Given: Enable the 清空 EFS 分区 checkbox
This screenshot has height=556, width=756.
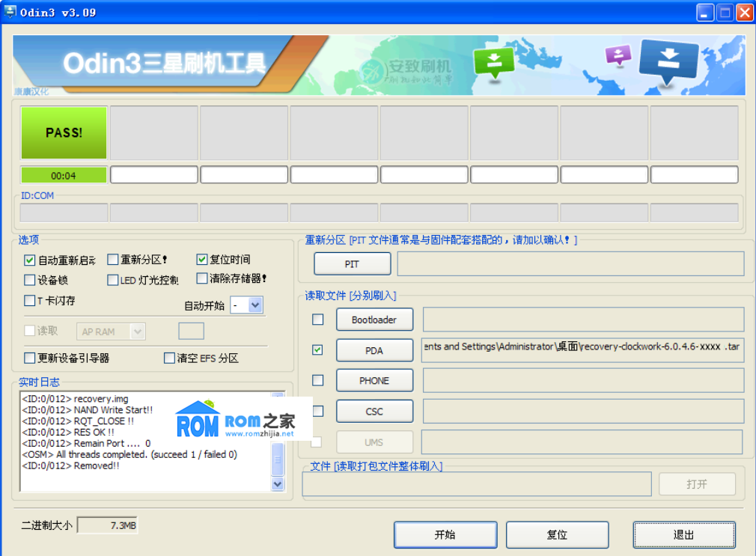Looking at the screenshot, I should [x=169, y=358].
